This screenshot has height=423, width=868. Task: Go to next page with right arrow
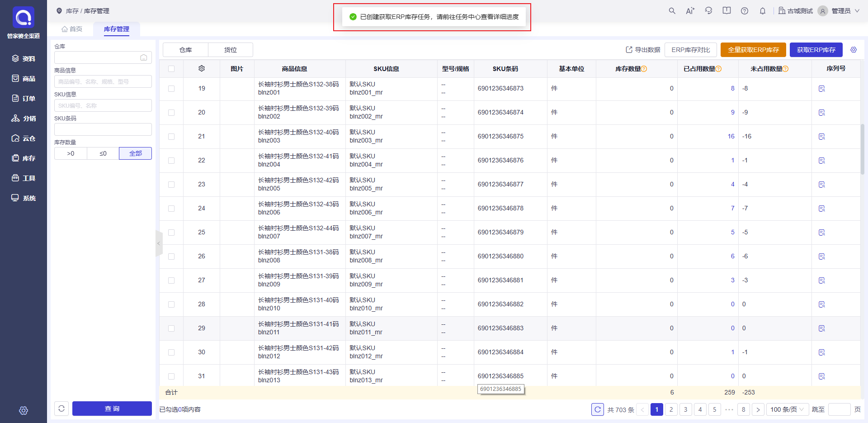click(x=758, y=409)
